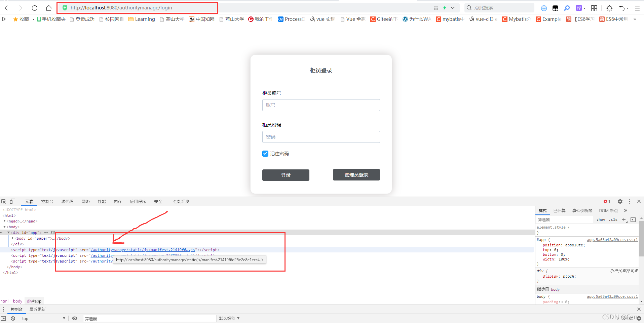
Task: Switch to the 性能 DevTools tab
Action: coord(102,202)
